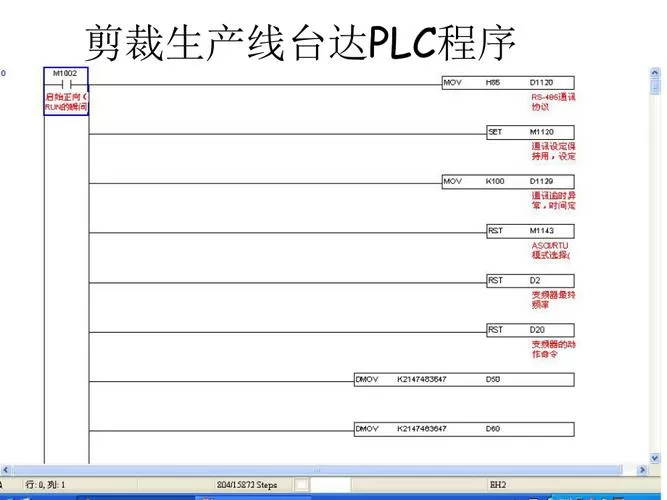The width and height of the screenshot is (667, 500).
Task: Click the EH2 model status entry
Action: (498, 485)
